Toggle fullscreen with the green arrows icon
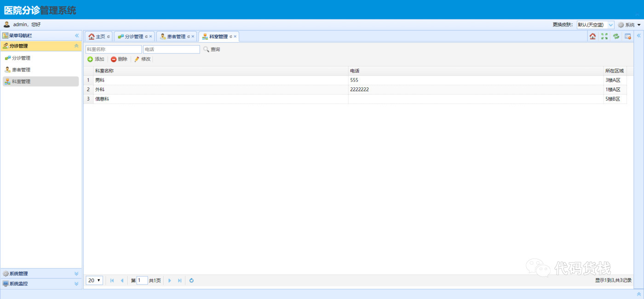 pyautogui.click(x=604, y=36)
